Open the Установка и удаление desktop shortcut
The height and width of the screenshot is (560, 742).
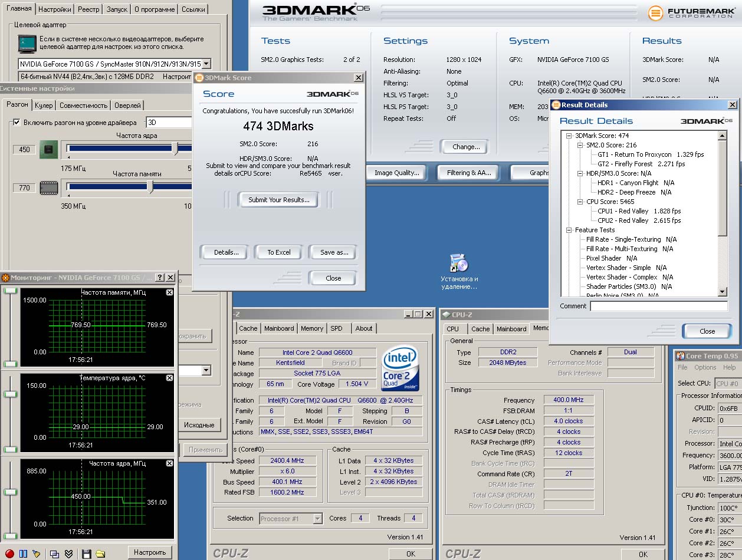click(x=459, y=271)
